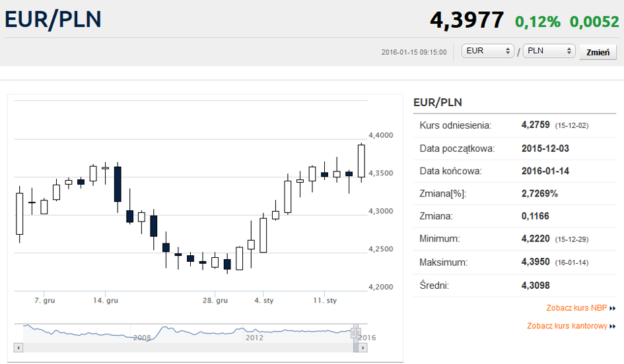Click the 4,4000 axis label
Image resolution: width=624 pixels, height=364 pixels.
[381, 135]
